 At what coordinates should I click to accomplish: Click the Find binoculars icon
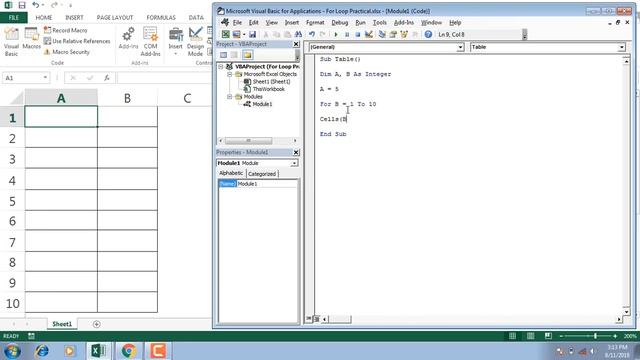coord(298,35)
